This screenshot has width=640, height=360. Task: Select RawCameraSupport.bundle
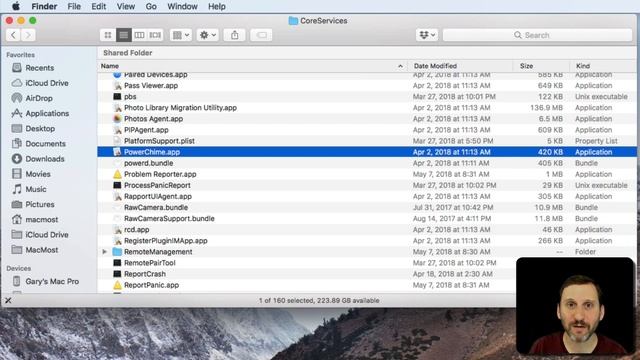coord(367,218)
